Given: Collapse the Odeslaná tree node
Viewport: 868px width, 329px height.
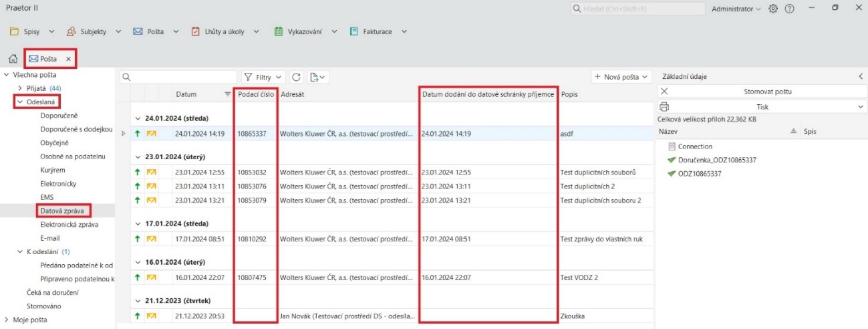Looking at the screenshot, I should pos(20,102).
